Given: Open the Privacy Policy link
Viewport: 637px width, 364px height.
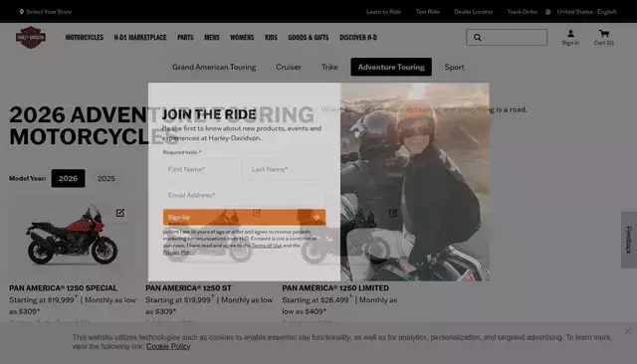Looking at the screenshot, I should pyautogui.click(x=178, y=252).
